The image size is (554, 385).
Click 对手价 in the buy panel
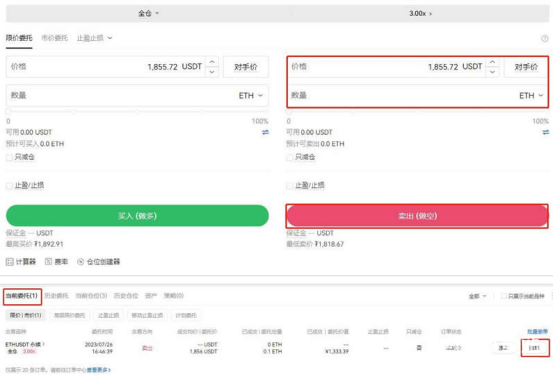point(246,67)
